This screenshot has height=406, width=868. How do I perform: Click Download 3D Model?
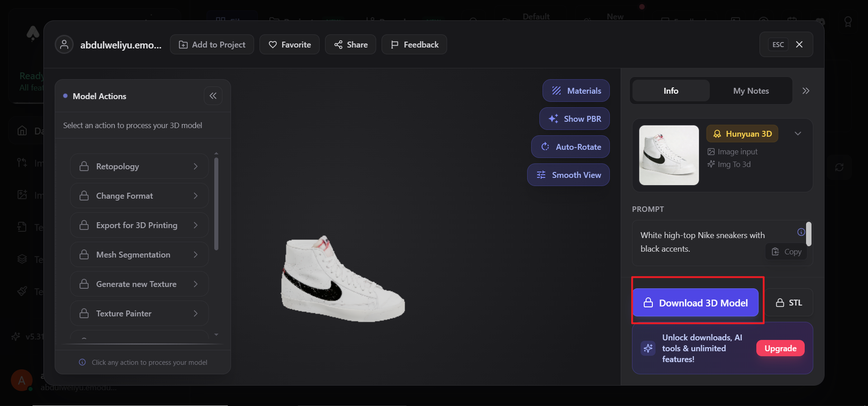pyautogui.click(x=696, y=303)
